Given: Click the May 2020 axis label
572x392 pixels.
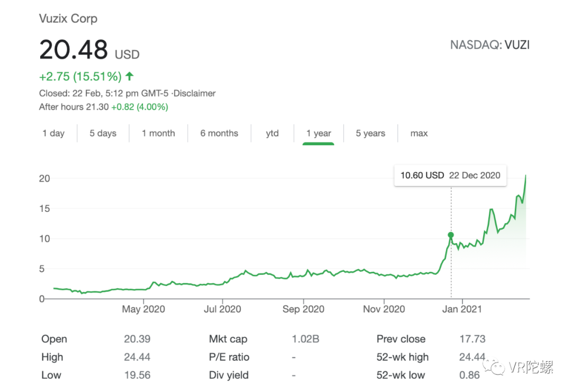Looking at the screenshot, I should coord(144,309).
